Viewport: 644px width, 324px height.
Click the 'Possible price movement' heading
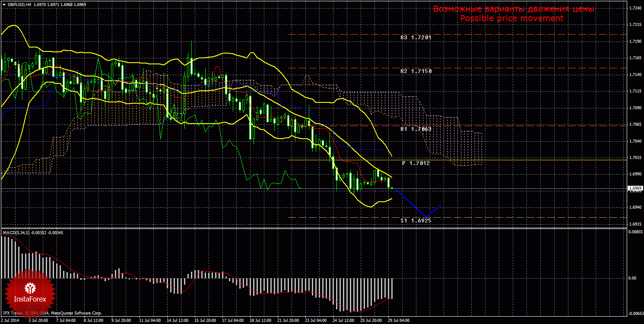511,18
